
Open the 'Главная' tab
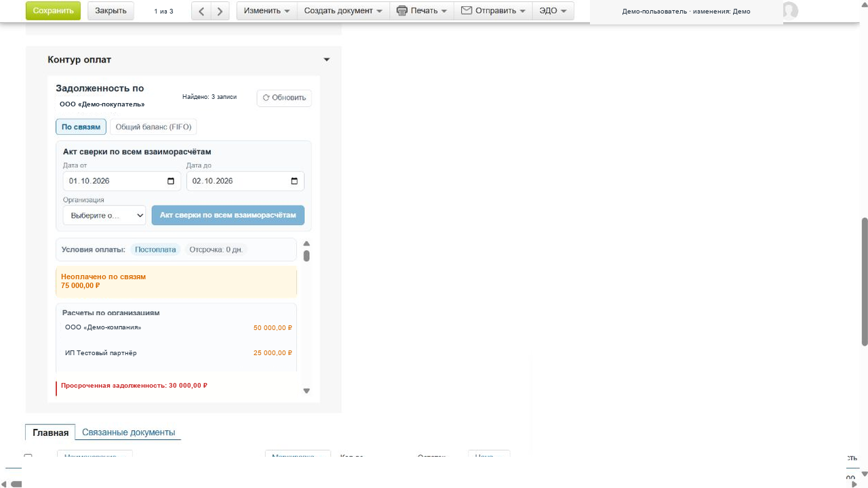[50, 432]
